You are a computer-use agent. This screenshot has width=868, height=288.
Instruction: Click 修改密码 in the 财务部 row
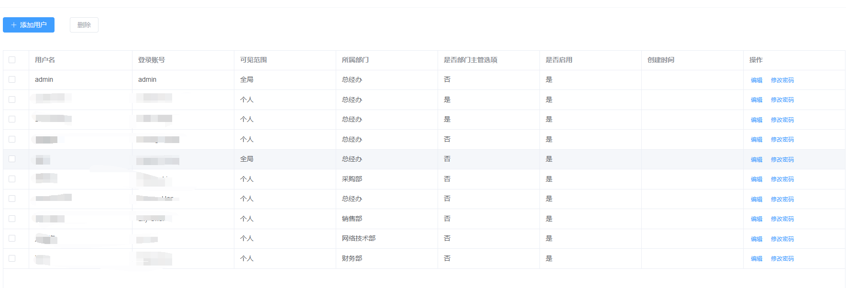pos(782,259)
